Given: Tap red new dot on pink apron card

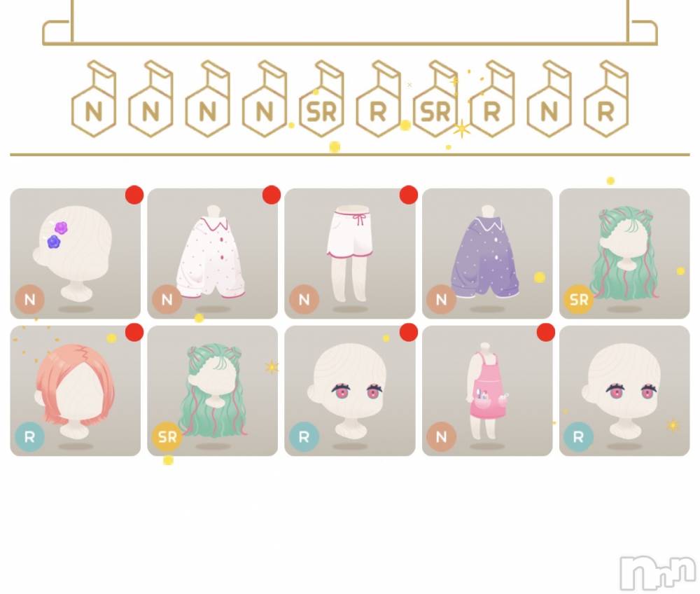Looking at the screenshot, I should (x=546, y=332).
